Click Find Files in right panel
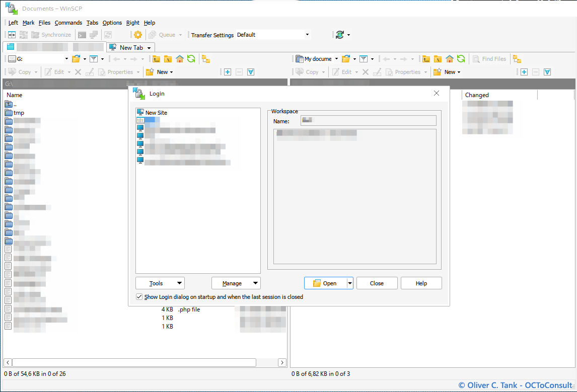This screenshot has height=392, width=577. [489, 59]
